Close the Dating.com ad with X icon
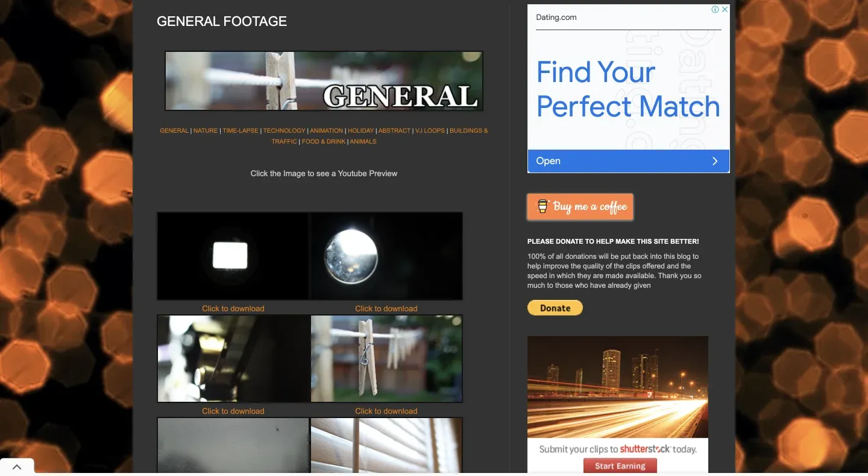 725,10
